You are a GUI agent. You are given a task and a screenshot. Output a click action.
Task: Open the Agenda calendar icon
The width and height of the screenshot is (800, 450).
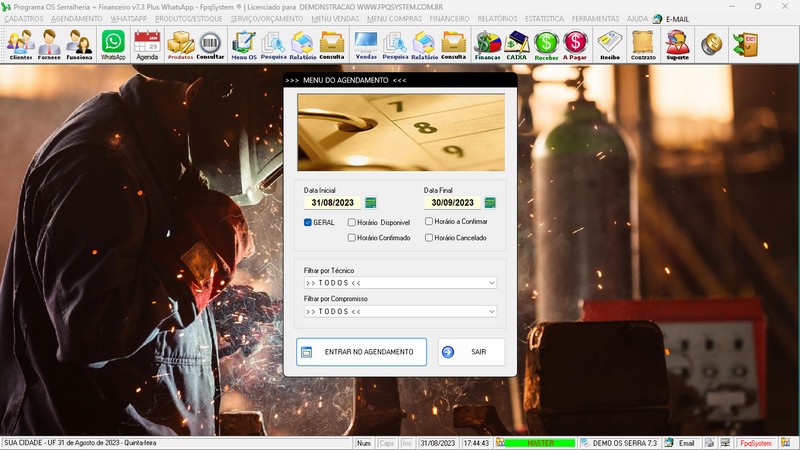tap(147, 44)
